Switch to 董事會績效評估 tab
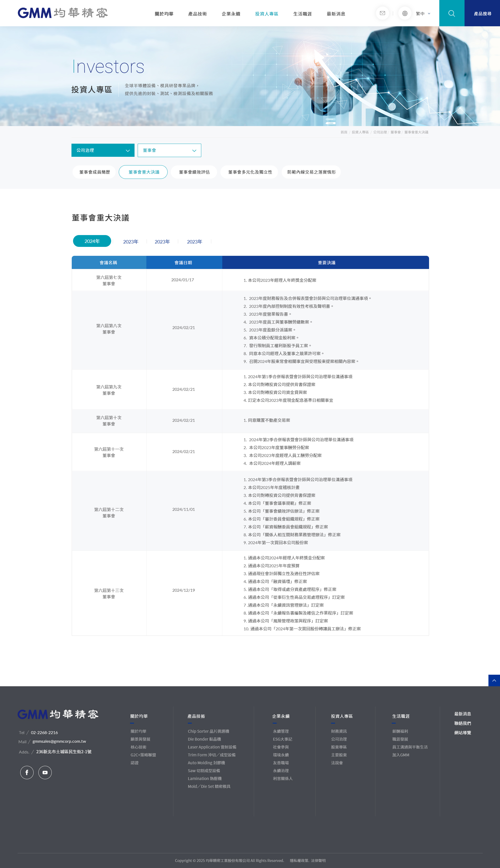The width and height of the screenshot is (500, 868). pyautogui.click(x=194, y=172)
